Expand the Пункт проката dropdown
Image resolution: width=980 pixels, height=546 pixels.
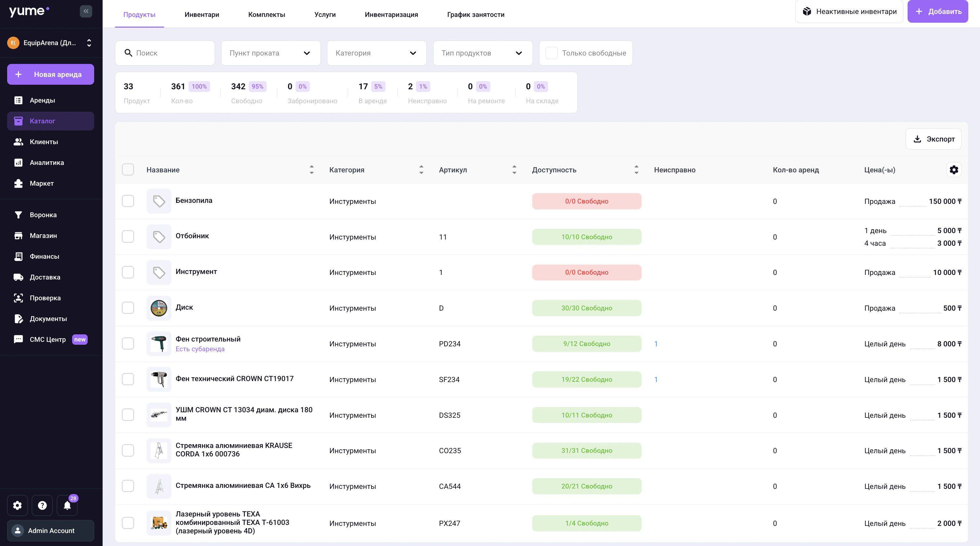tap(270, 53)
